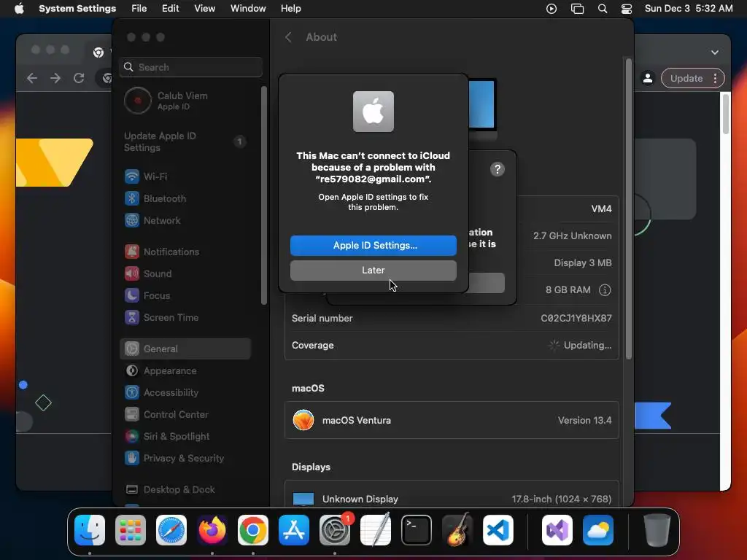This screenshot has height=560, width=747.
Task: Select the Privacy & Security icon
Action: click(x=132, y=459)
